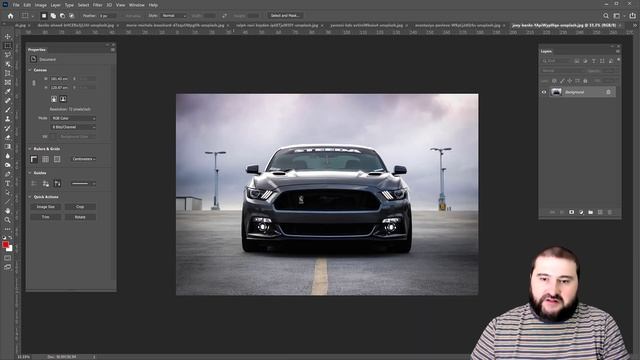The height and width of the screenshot is (360, 640).
Task: Open the 8 Bits/Channel dropdown
Action: 73,127
